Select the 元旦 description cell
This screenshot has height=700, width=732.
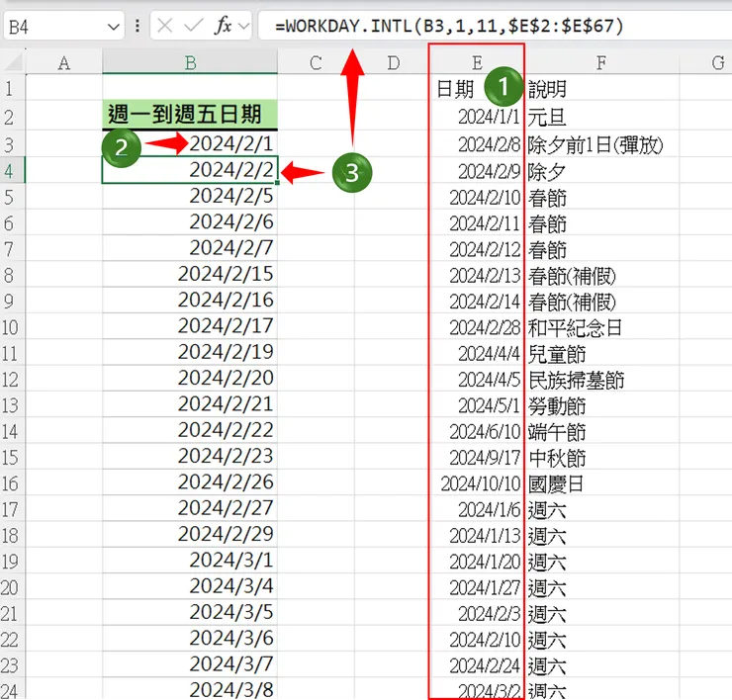pos(601,117)
